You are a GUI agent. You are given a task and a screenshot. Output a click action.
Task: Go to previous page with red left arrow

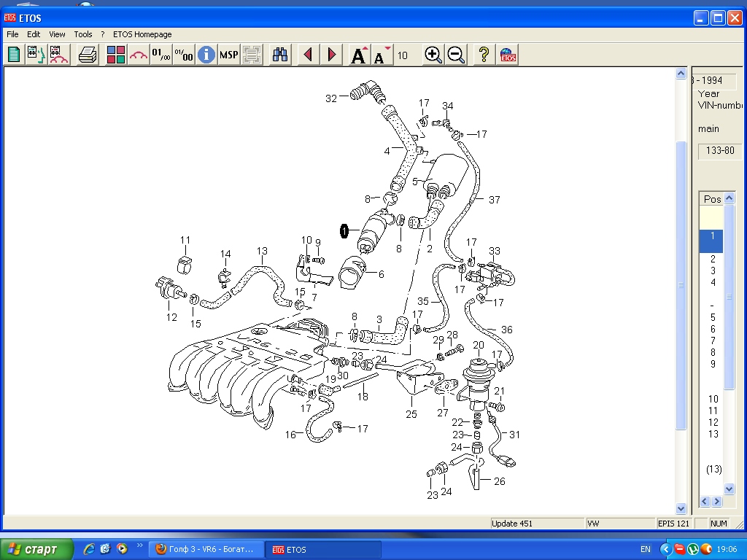coord(308,55)
